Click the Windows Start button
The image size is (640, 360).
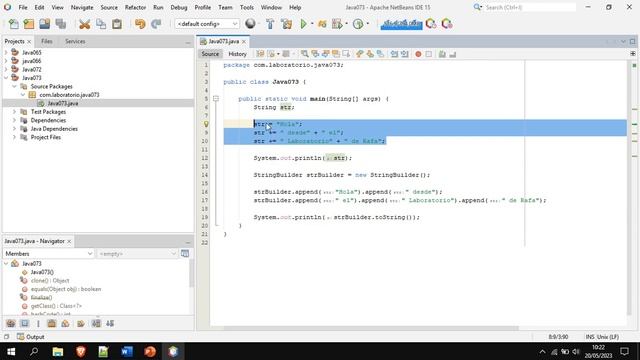11,351
